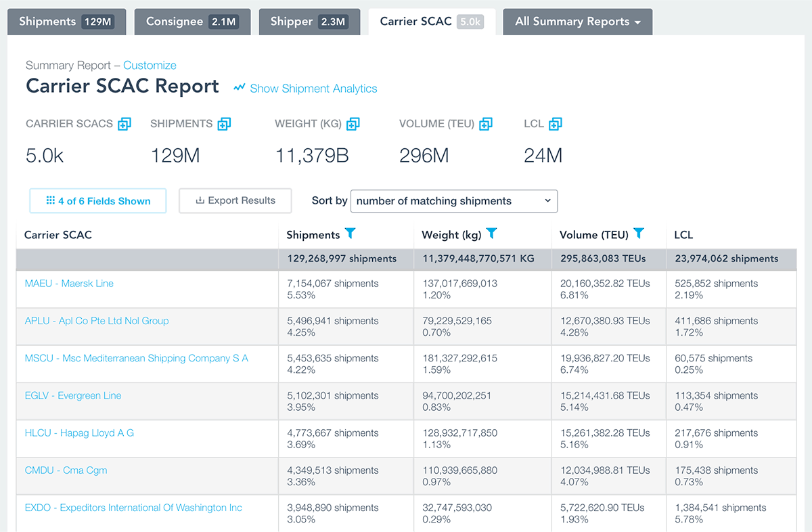This screenshot has height=532, width=812.
Task: Click the add-metric icon beside Carrier SCACs
Action: [x=124, y=124]
